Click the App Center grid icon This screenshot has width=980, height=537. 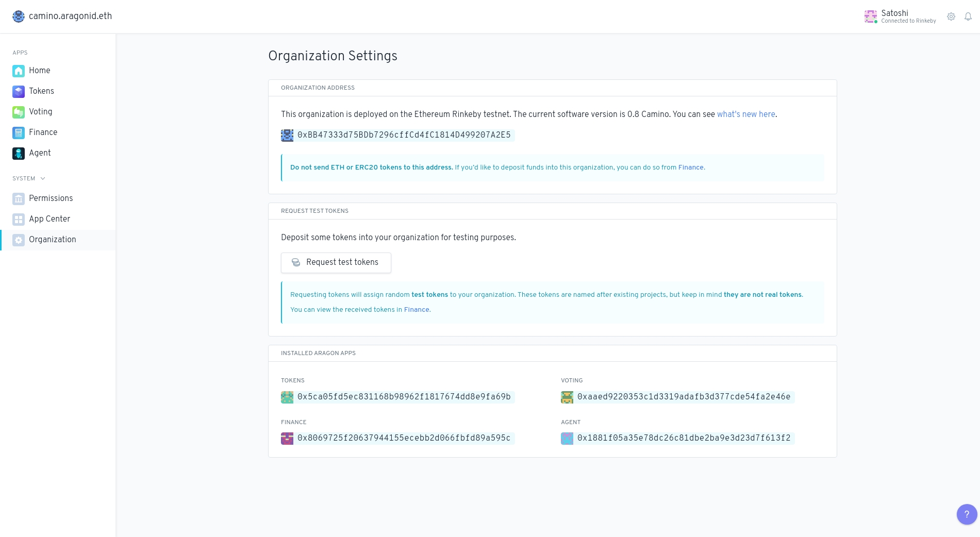coord(19,219)
